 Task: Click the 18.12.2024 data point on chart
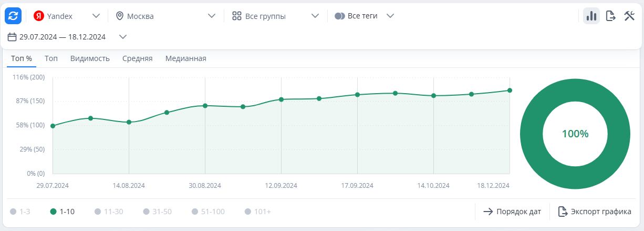510,91
